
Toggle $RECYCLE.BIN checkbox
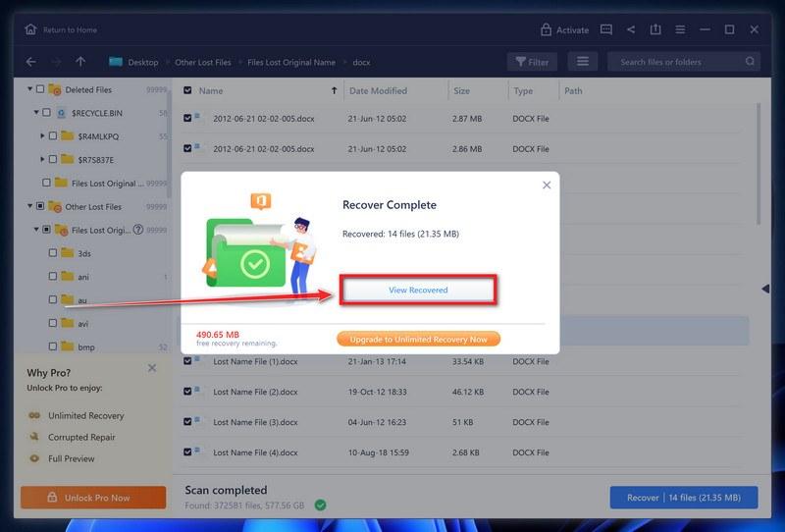[46, 112]
